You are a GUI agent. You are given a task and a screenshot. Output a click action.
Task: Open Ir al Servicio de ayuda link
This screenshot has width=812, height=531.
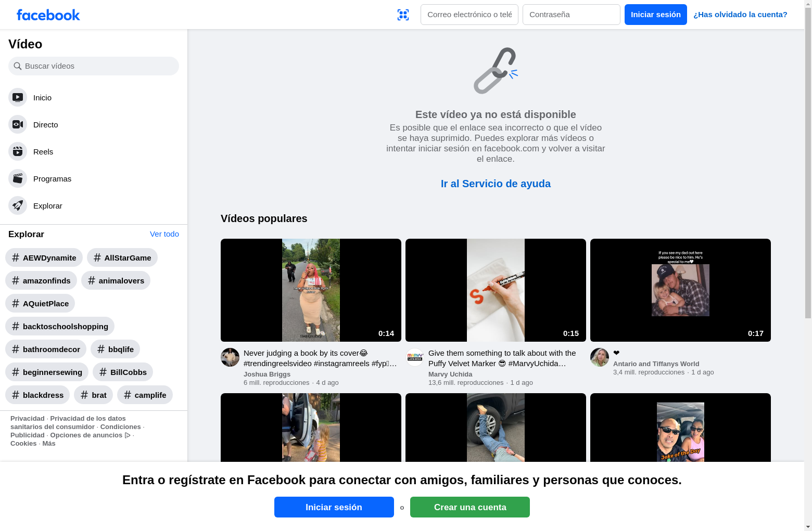pos(496,184)
